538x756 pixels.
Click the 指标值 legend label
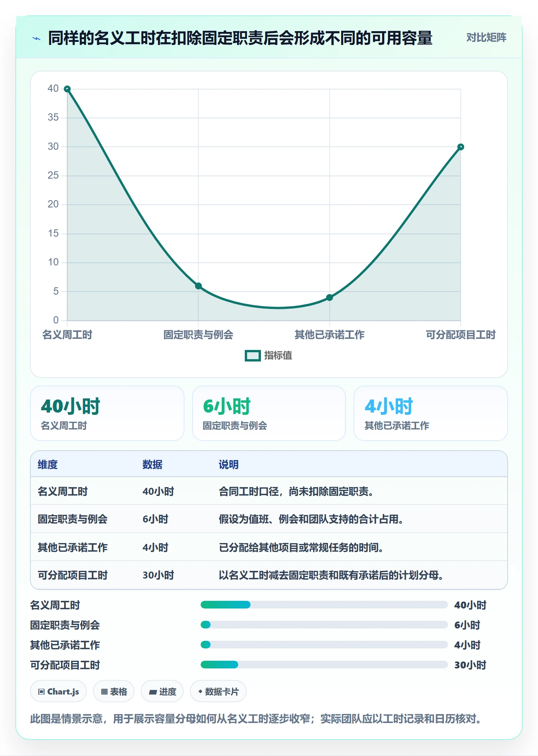pos(278,356)
